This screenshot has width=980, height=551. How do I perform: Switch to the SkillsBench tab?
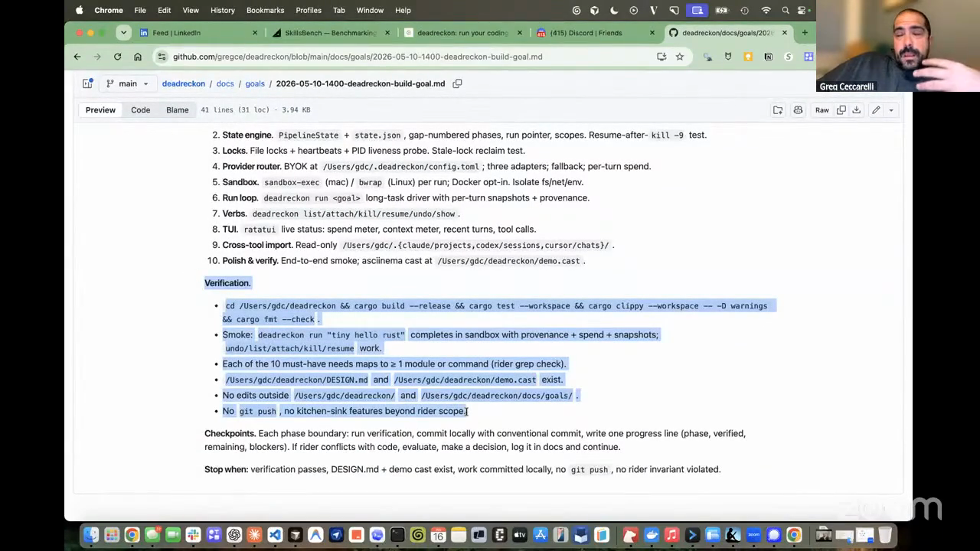tap(331, 33)
